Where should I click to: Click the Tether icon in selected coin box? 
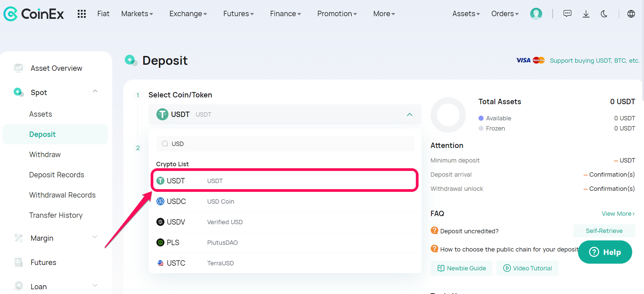point(162,114)
